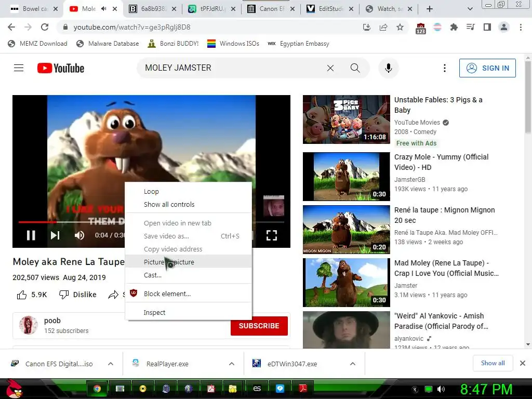Open the extensions puzzle icon
The image size is (532, 399).
coord(454,27)
